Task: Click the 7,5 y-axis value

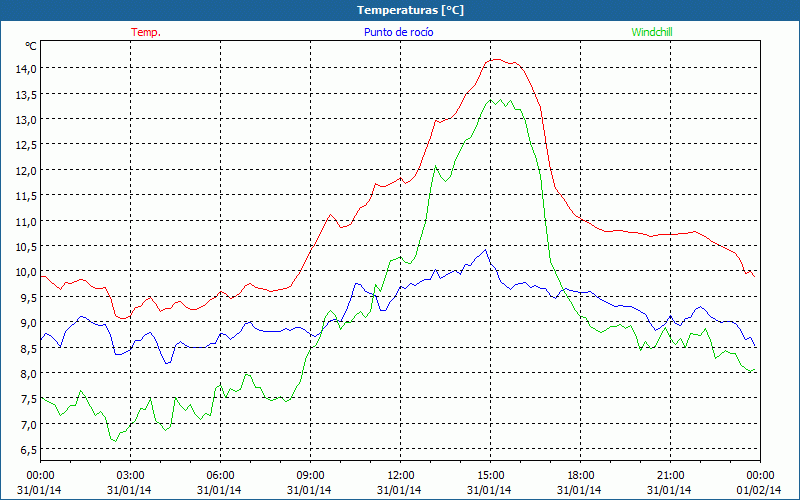Action: click(28, 399)
